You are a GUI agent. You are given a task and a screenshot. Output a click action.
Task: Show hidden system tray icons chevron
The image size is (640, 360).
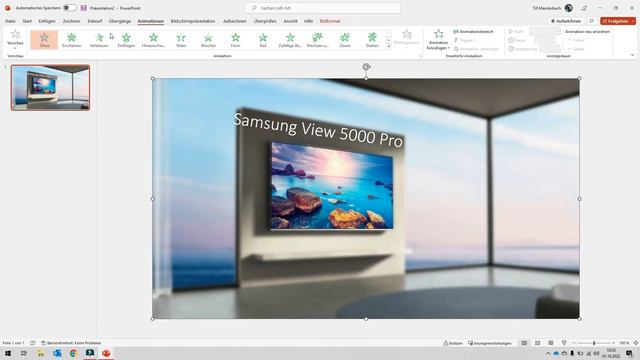point(548,353)
